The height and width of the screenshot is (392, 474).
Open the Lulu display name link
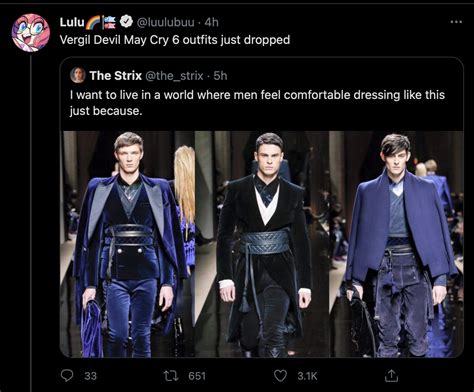72,22
